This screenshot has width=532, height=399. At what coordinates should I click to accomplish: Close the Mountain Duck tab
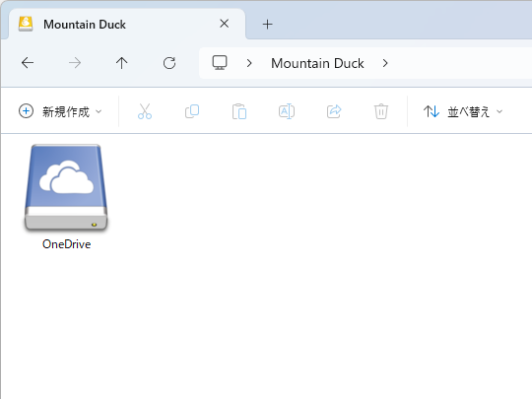click(x=225, y=24)
